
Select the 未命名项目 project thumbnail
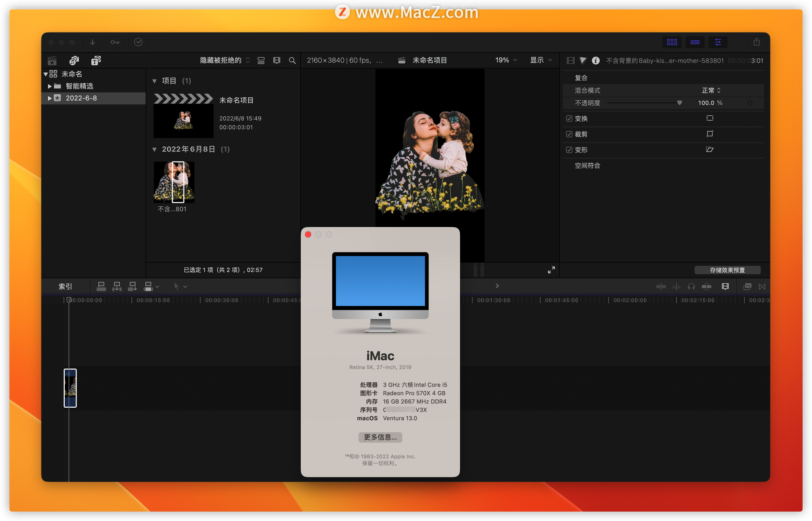pyautogui.click(x=184, y=116)
